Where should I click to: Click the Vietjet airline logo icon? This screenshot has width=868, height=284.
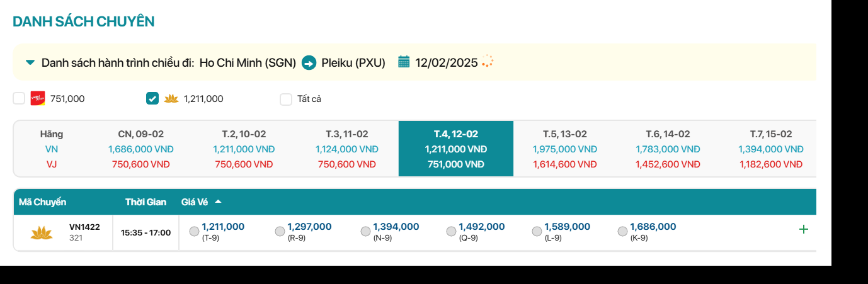click(38, 98)
